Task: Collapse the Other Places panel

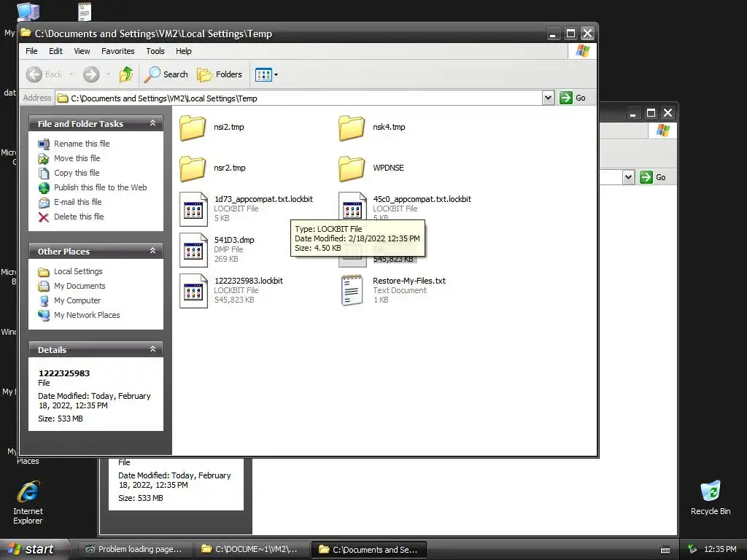Action: (152, 251)
